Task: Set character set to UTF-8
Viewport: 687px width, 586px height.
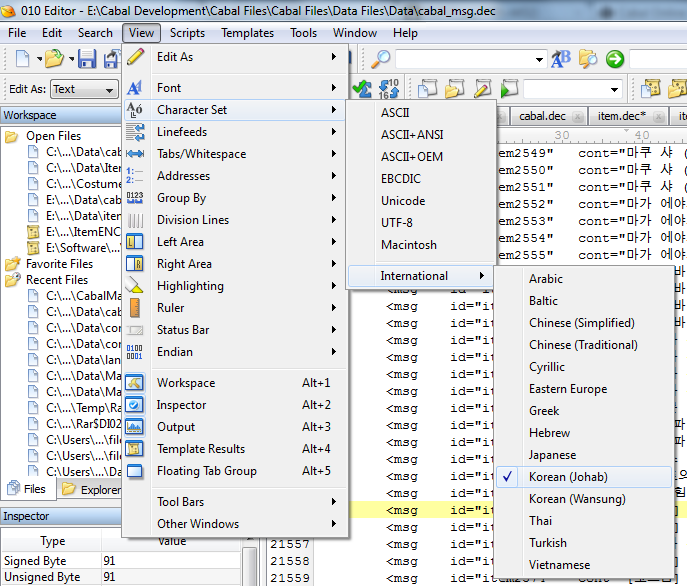Action: 421,223
